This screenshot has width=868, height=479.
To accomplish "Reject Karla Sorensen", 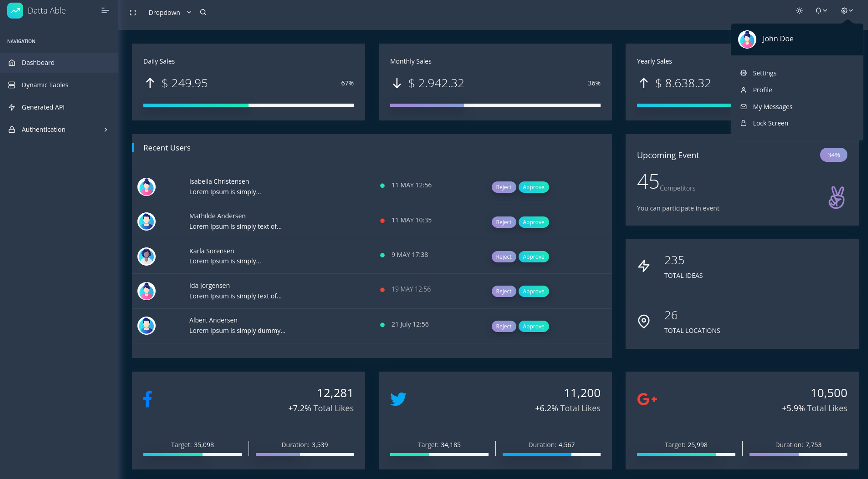I will tap(503, 257).
